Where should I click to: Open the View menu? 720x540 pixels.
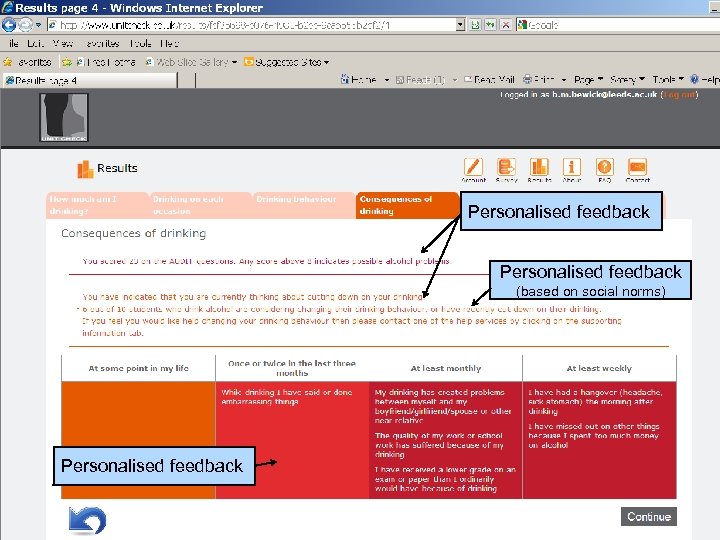coord(63,44)
